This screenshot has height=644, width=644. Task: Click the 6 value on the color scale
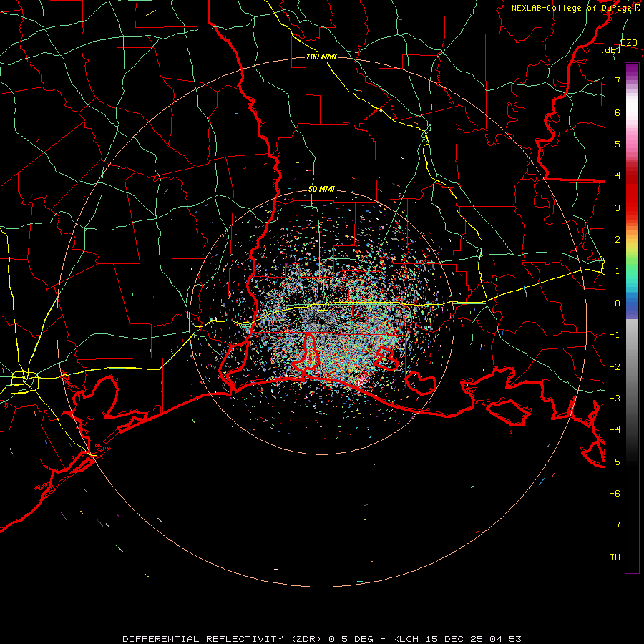point(618,112)
